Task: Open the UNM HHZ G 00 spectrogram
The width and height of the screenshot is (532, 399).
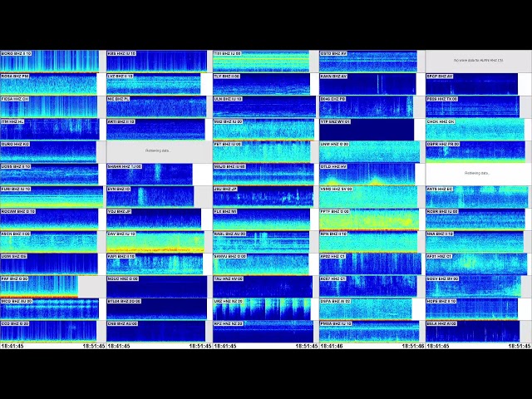Action: pos(369,151)
